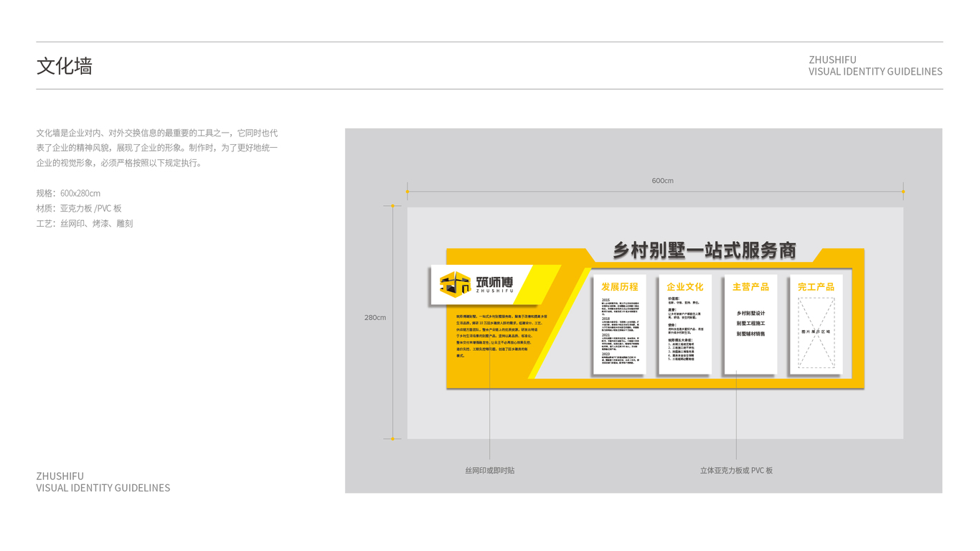Click the 主营产品 panel heading
Viewport: 980px width, 551px height.
click(x=750, y=286)
